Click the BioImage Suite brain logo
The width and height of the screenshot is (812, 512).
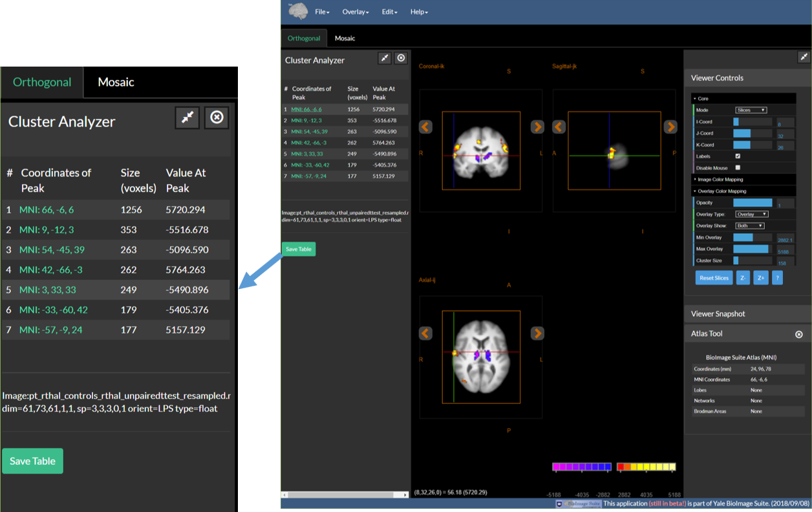(297, 12)
